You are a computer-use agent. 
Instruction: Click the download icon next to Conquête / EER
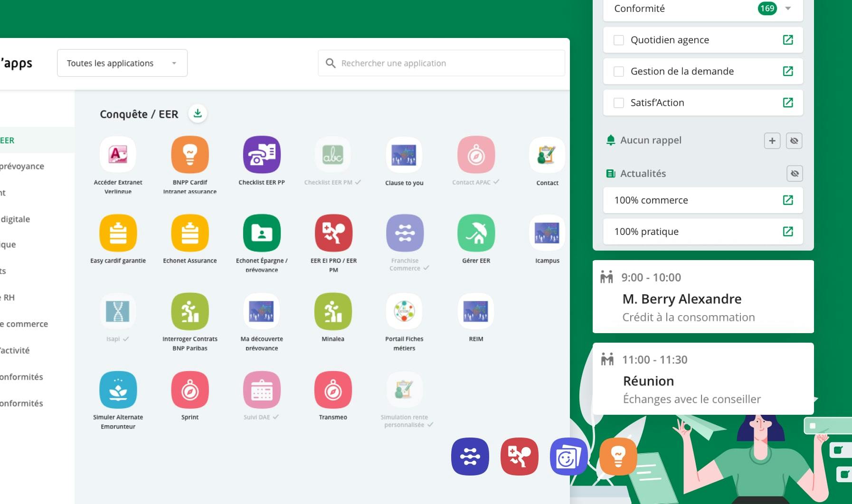tap(198, 113)
